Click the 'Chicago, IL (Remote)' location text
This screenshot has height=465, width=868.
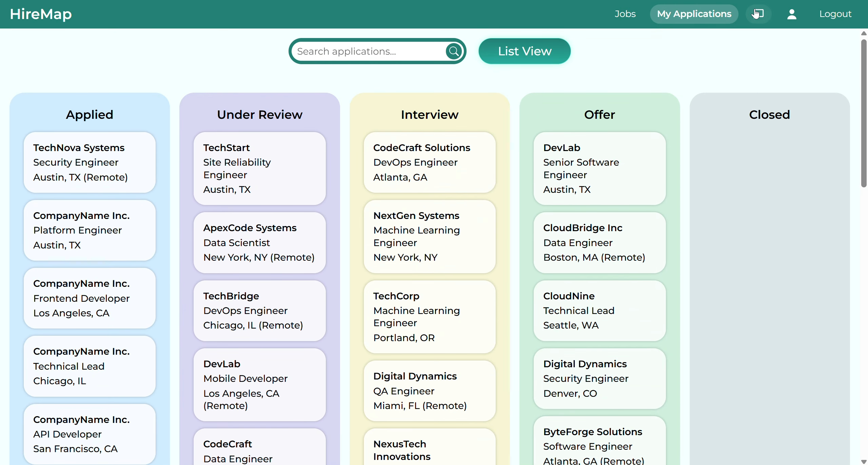[x=253, y=325]
